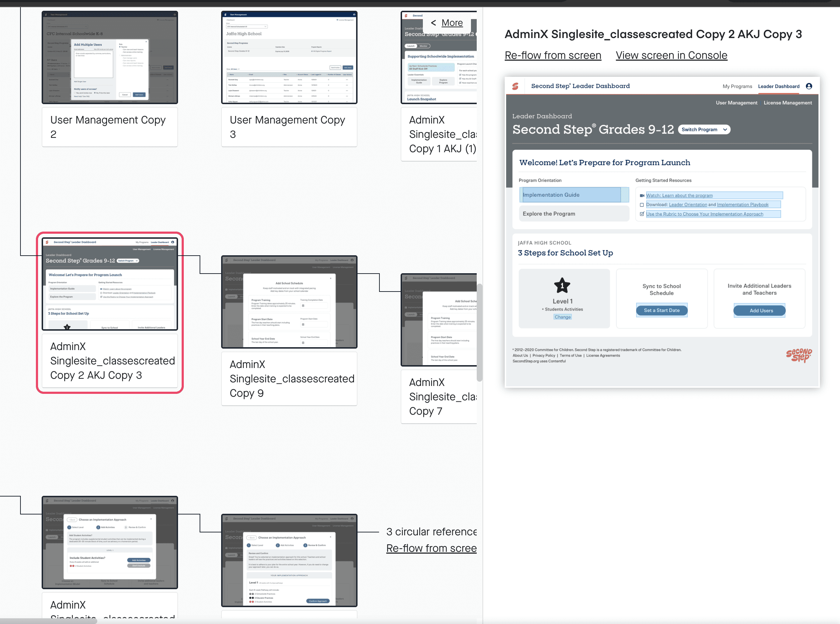
Task: Click the back arrow next to More
Action: coord(433,23)
